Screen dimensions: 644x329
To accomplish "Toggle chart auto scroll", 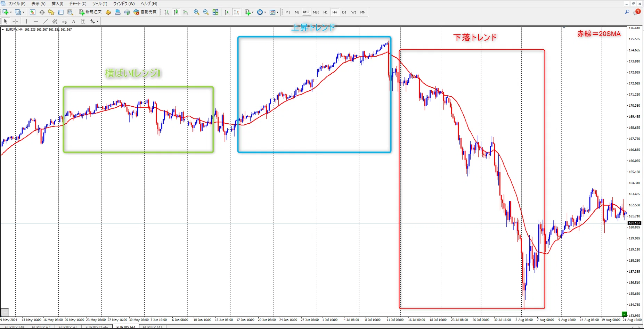I will (227, 12).
